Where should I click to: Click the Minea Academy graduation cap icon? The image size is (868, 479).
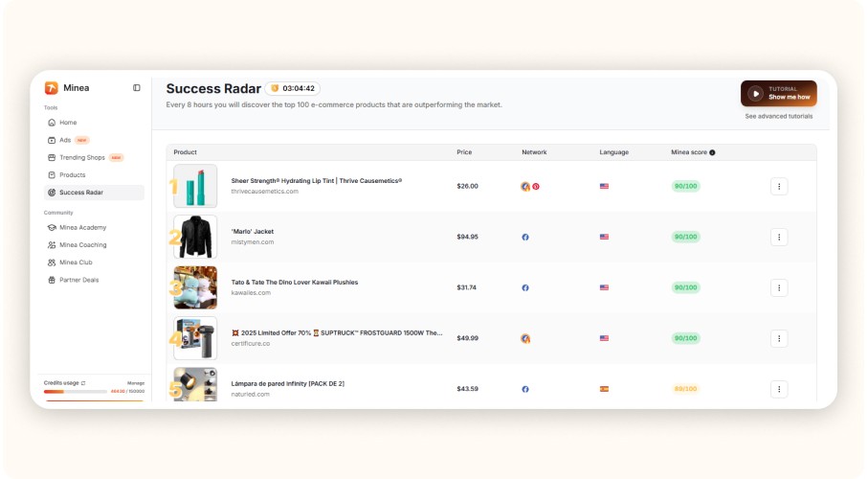pos(52,227)
